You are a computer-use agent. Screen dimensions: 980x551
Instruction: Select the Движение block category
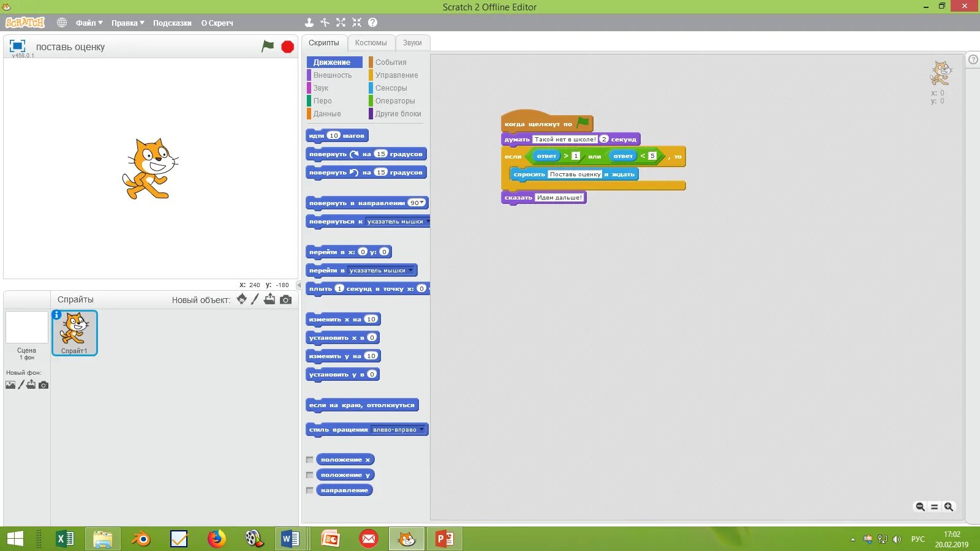pyautogui.click(x=334, y=62)
